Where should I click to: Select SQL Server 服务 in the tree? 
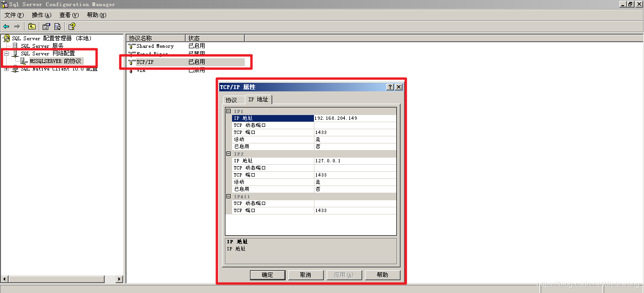click(x=42, y=46)
